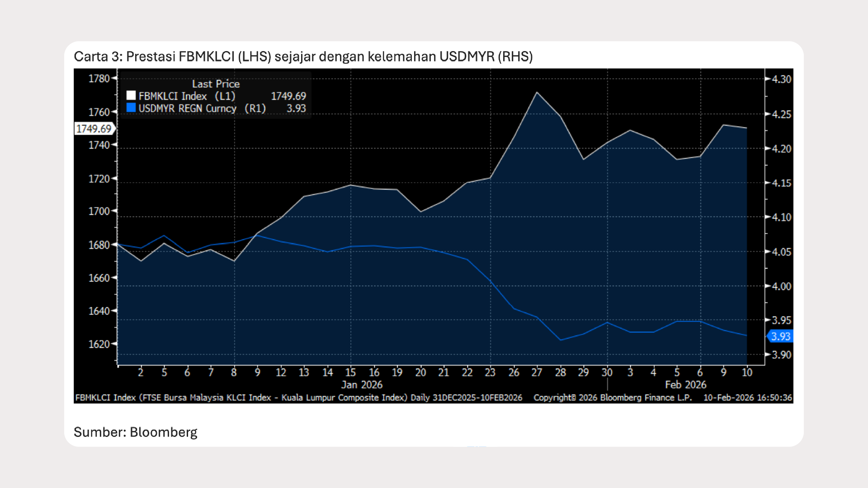This screenshot has width=868, height=488.
Task: Expand the Jan 2026 axis section
Action: click(x=362, y=385)
